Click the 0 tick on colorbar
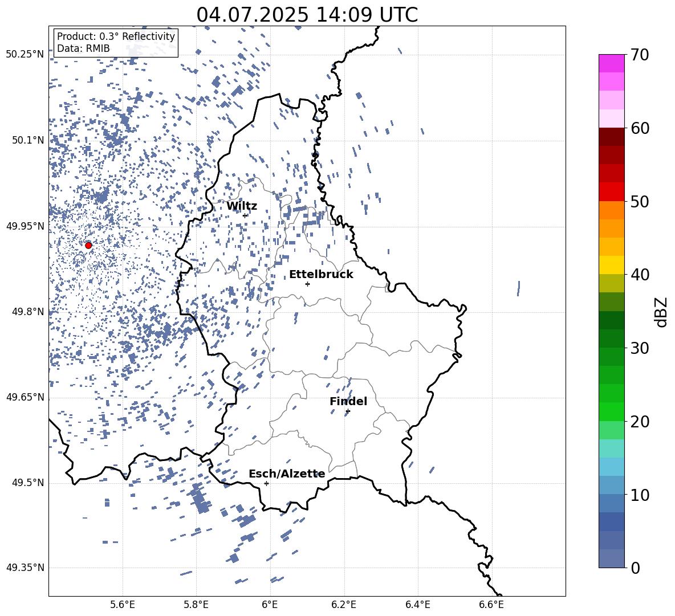Viewport: 675px width, 616px height. (635, 568)
